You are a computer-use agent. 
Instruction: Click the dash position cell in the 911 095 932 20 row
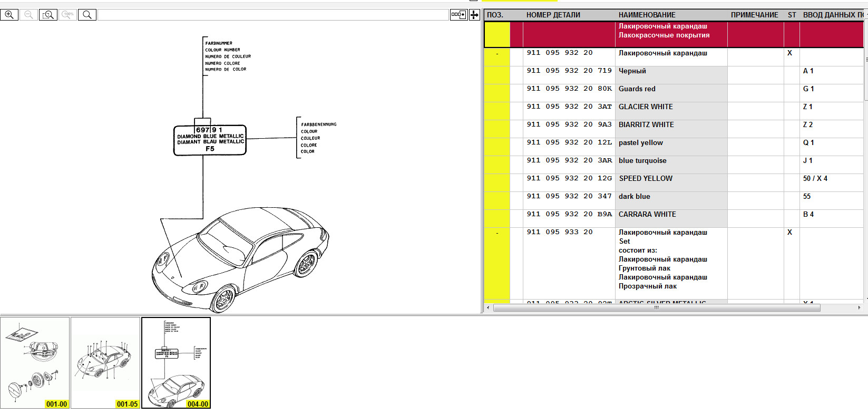pyautogui.click(x=497, y=57)
